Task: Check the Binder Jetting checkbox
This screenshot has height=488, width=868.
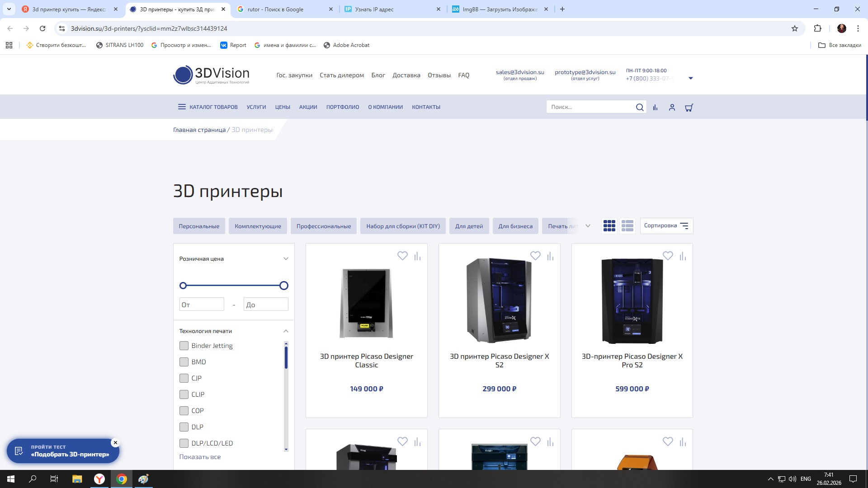Action: tap(184, 346)
